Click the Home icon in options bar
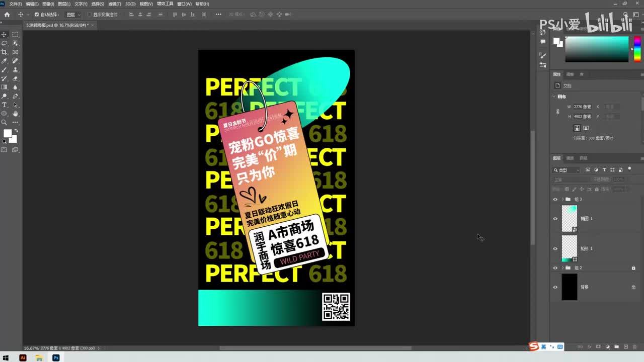Image resolution: width=644 pixels, height=362 pixels. tap(7, 15)
